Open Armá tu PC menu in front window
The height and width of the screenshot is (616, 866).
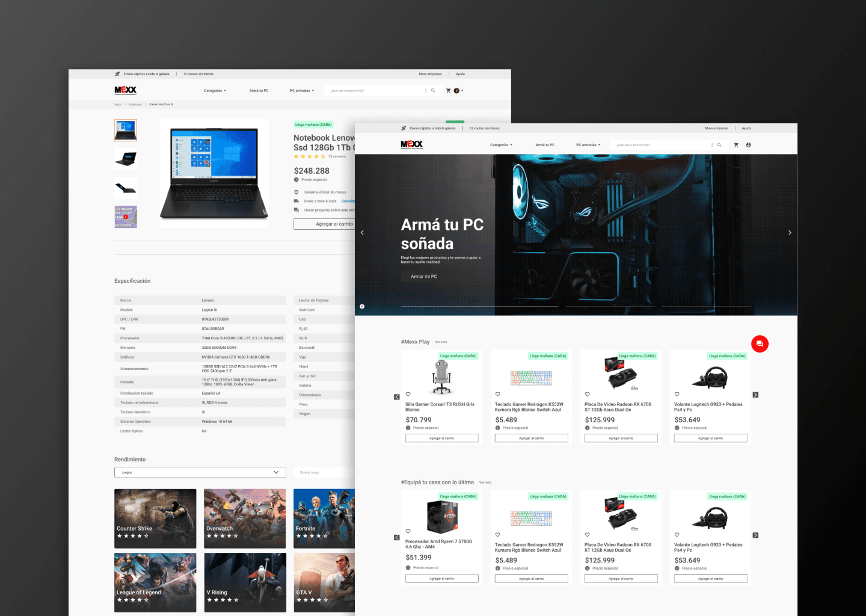click(545, 145)
